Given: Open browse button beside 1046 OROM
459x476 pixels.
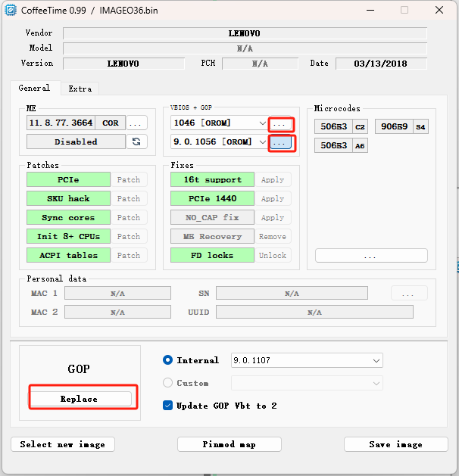Looking at the screenshot, I should [x=280, y=123].
